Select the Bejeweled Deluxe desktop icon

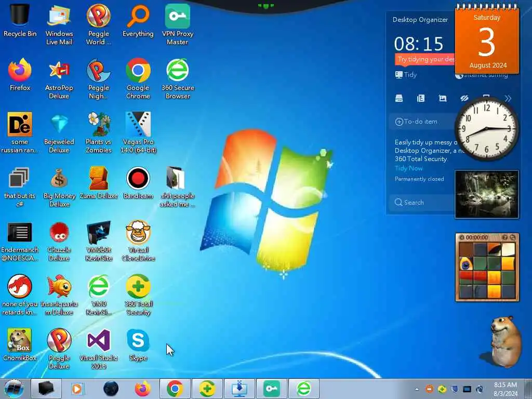[x=59, y=132]
